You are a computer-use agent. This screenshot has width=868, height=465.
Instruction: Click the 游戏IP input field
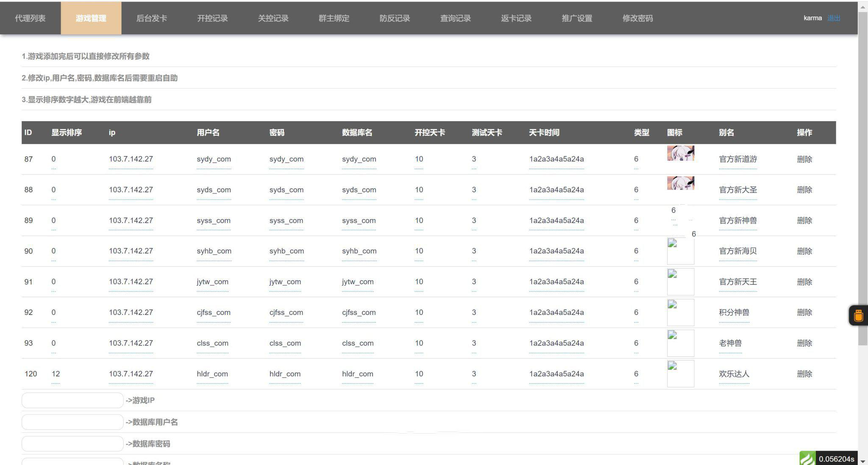pos(72,400)
